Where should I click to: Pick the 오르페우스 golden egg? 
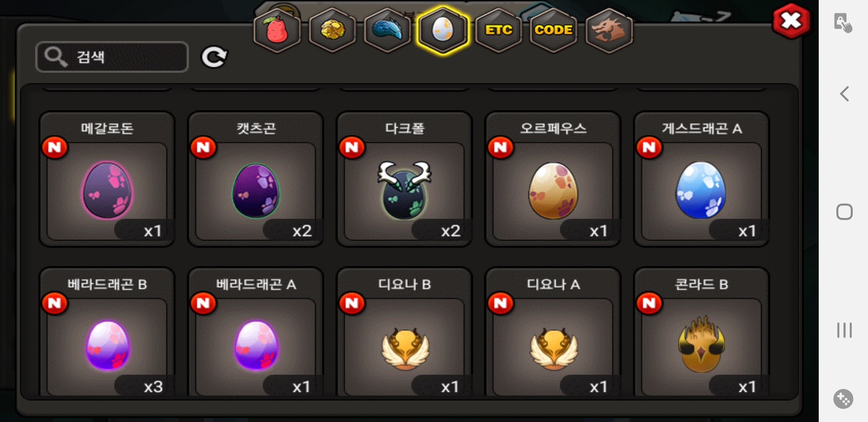553,179
